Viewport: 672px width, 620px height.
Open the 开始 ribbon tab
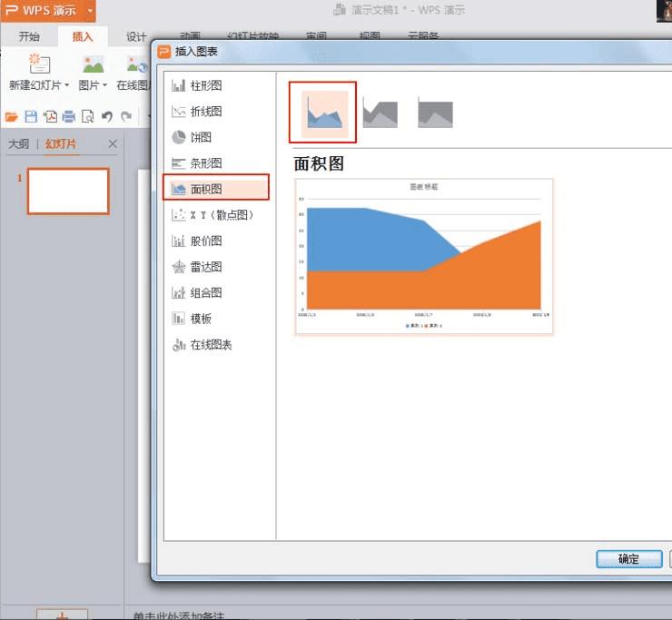click(29, 37)
